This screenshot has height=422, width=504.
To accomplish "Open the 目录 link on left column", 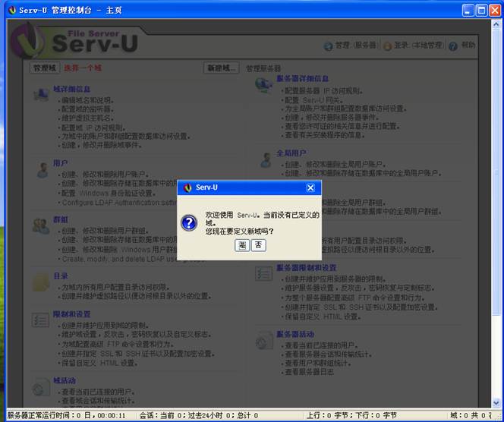I will 61,276.
